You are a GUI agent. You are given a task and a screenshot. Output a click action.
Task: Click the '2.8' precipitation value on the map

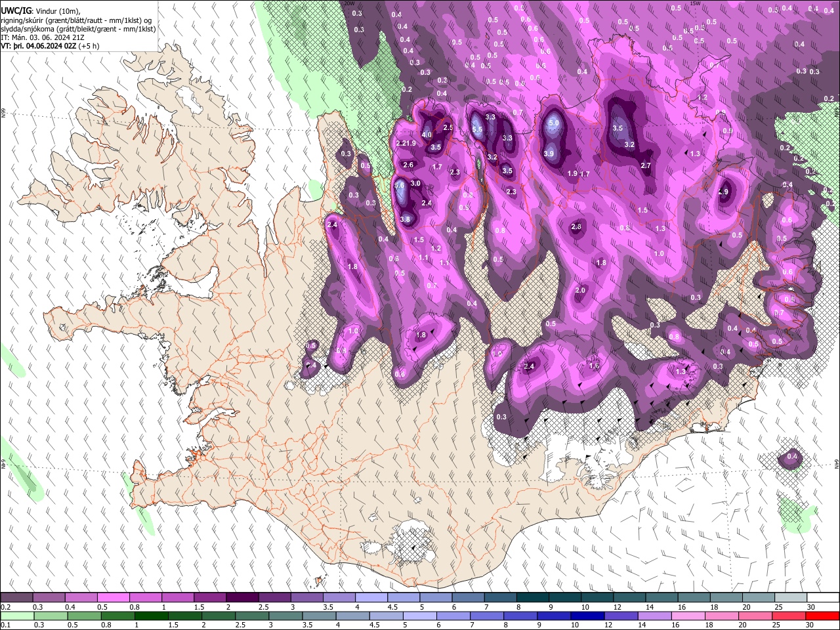click(x=576, y=227)
